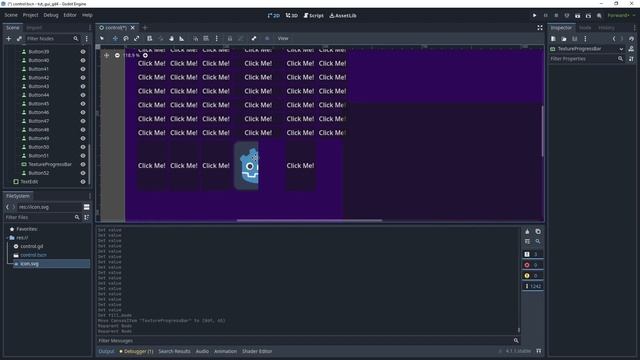Toggle visibility of Button50
Screen dimensions: 640x360
83,147
